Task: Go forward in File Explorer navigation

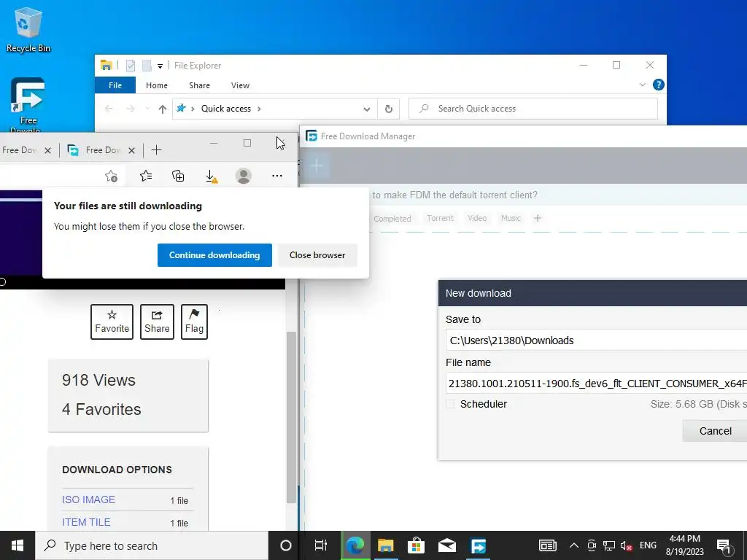Action: [x=130, y=109]
